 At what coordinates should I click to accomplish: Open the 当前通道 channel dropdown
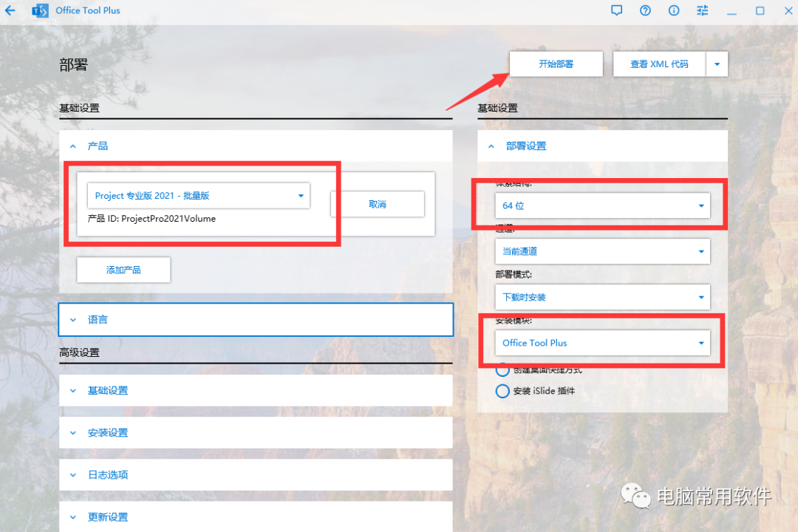coord(603,251)
